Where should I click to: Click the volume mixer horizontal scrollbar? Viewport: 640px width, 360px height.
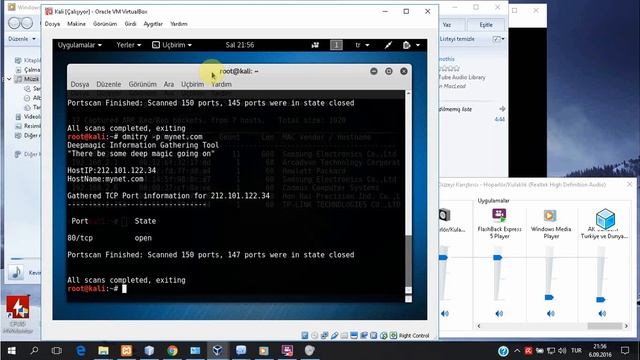(x=604, y=326)
